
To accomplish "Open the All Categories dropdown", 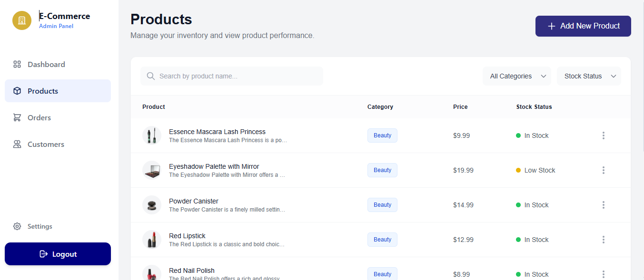I will (x=517, y=76).
